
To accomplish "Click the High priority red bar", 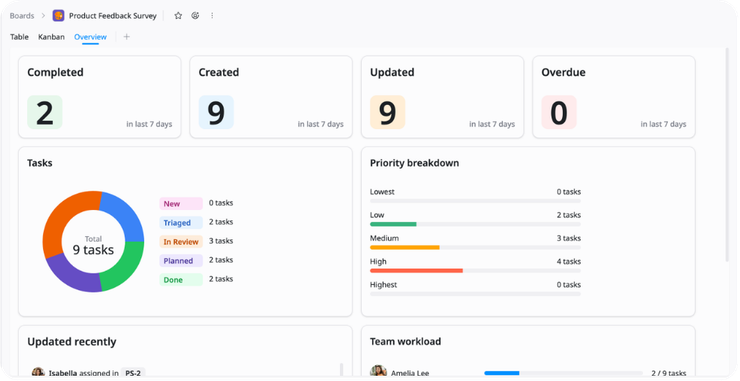I will click(x=416, y=271).
